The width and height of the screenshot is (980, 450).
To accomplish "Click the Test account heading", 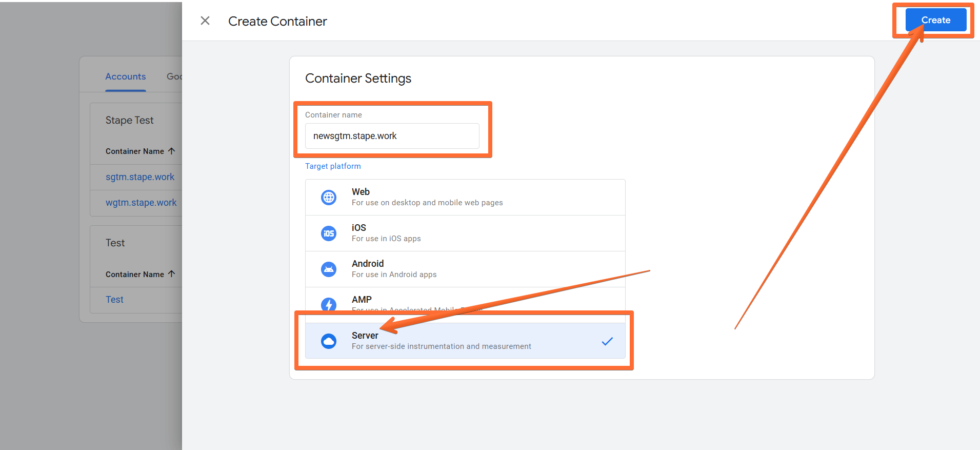I will tap(115, 243).
